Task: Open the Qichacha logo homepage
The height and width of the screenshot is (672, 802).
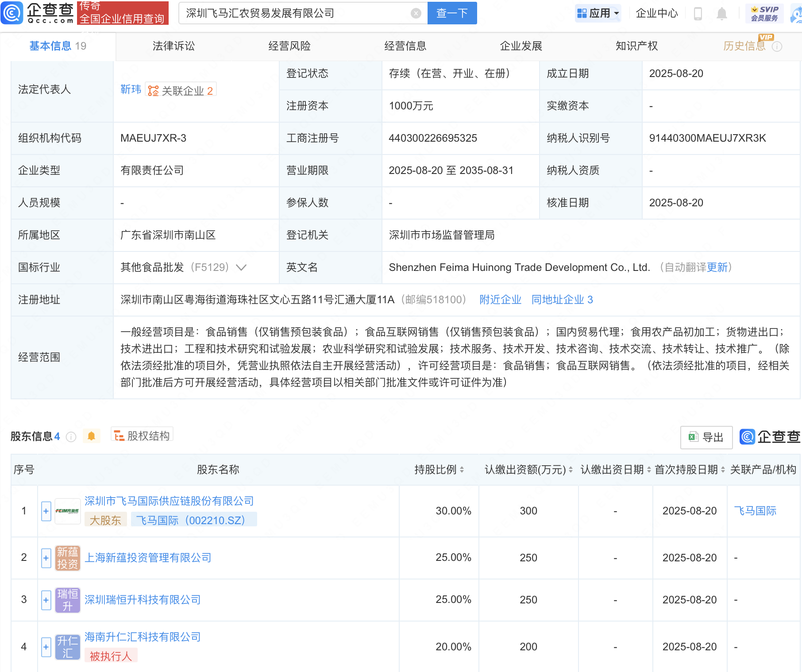Action: pyautogui.click(x=38, y=12)
